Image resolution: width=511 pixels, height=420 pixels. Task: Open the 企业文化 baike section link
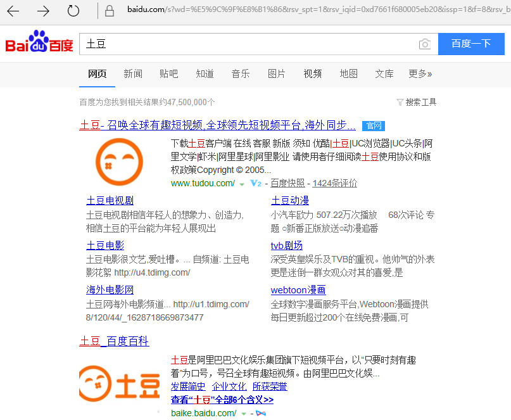(x=229, y=386)
